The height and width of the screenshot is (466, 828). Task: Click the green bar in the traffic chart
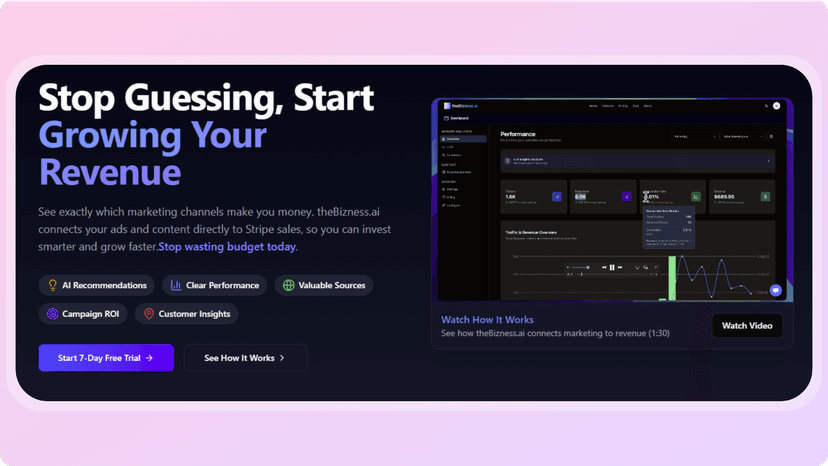672,278
